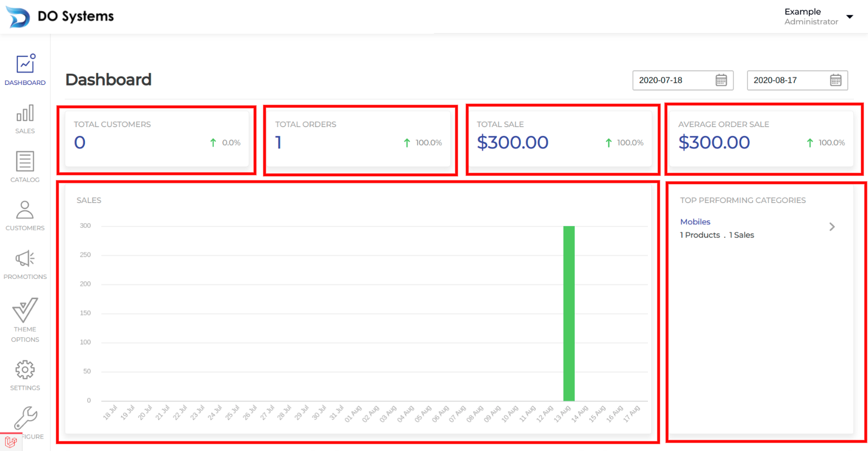Screen dimensions: 868x451
Task: Open the Mobiles category link
Action: (x=695, y=222)
